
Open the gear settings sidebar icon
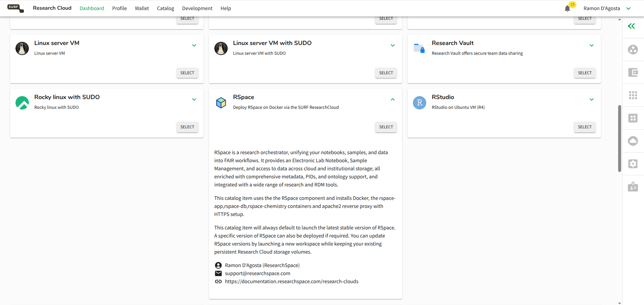pos(633,164)
